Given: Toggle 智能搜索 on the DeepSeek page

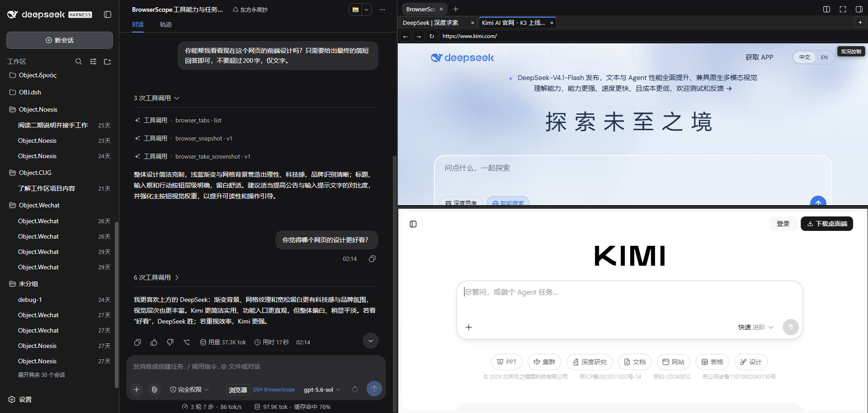Looking at the screenshot, I should 508,202.
